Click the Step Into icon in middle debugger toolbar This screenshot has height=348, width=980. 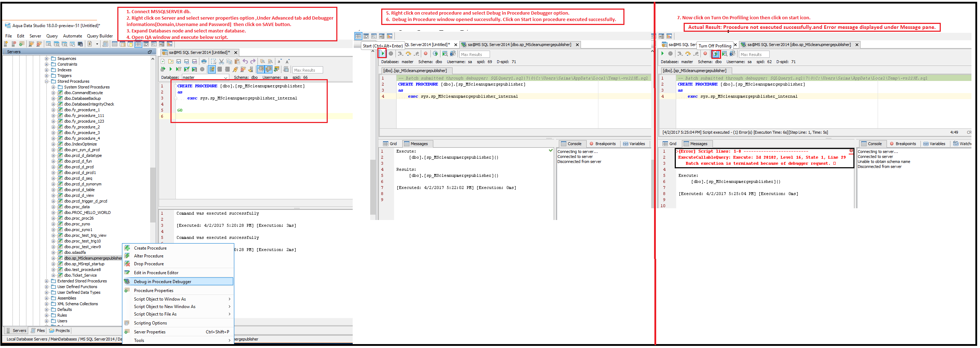coord(400,53)
